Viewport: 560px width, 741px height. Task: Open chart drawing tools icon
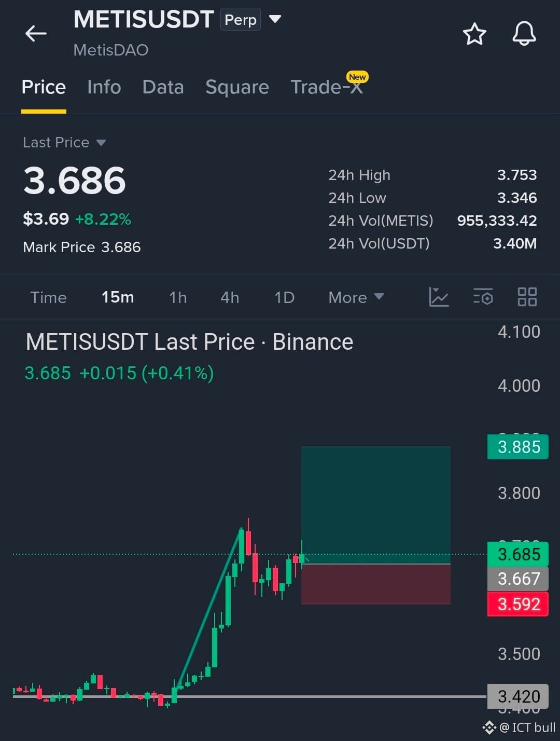439,297
